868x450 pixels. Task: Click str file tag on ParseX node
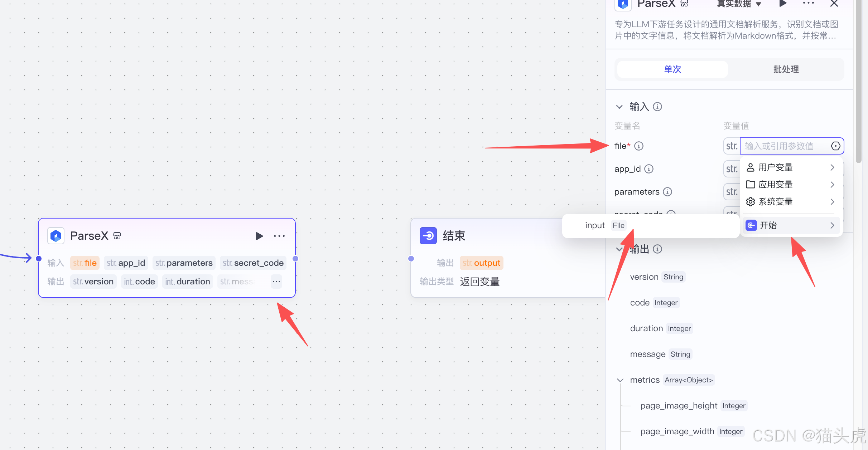pos(85,263)
